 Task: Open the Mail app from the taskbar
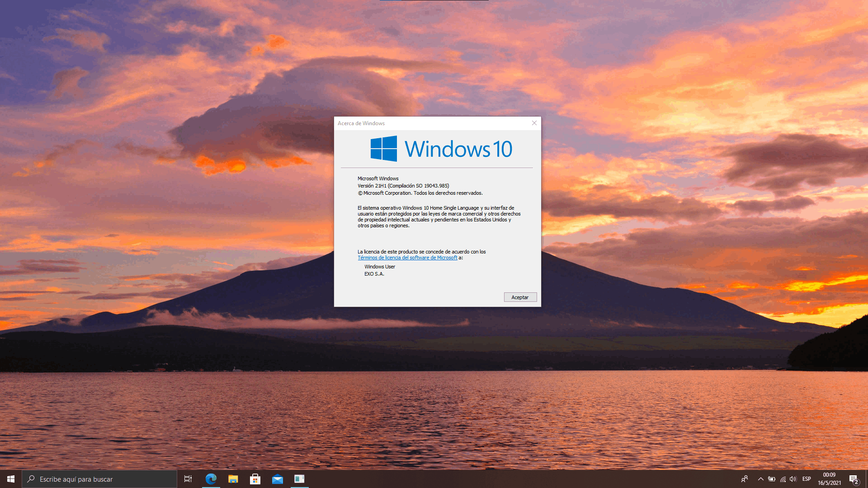coord(277,479)
